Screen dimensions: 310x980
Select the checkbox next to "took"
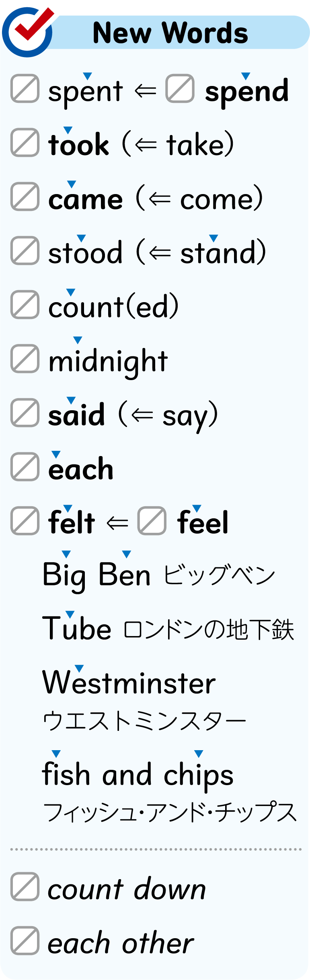tap(25, 142)
